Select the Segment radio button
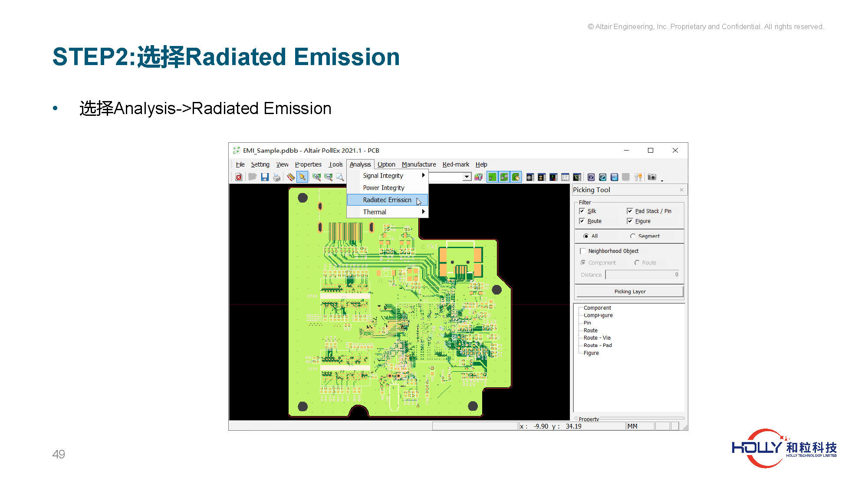 (633, 236)
